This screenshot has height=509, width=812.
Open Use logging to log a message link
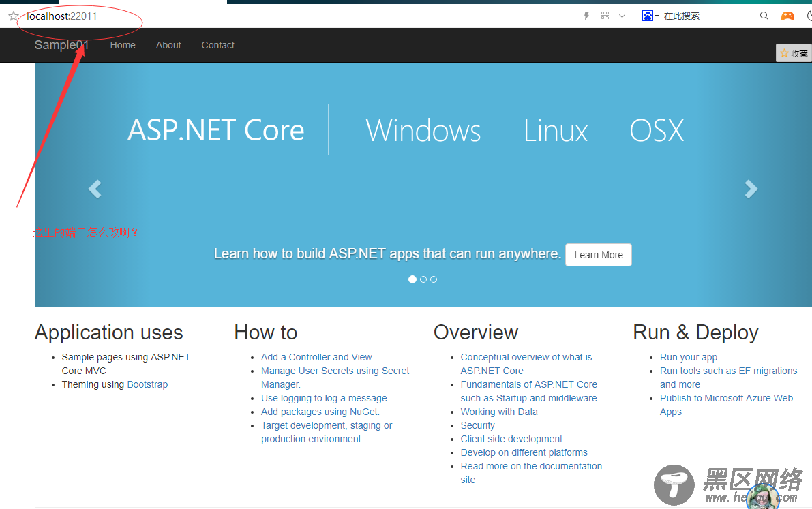click(325, 398)
